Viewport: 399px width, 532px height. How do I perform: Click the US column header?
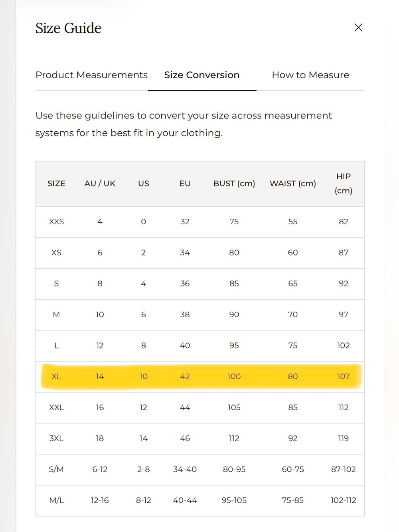[x=144, y=184]
